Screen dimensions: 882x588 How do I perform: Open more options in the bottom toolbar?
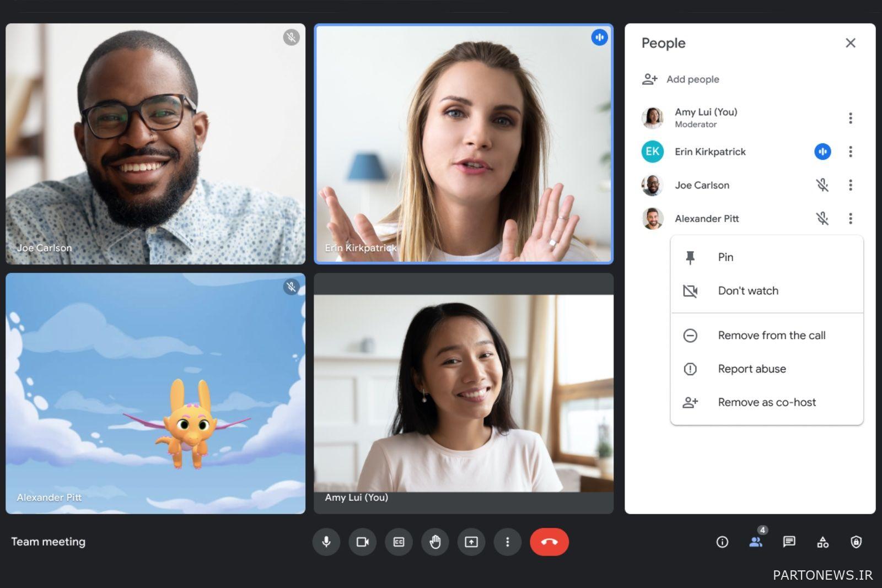(x=508, y=542)
